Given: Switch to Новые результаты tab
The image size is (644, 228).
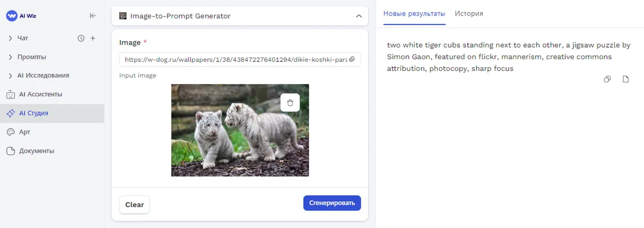Looking at the screenshot, I should coord(414,13).
